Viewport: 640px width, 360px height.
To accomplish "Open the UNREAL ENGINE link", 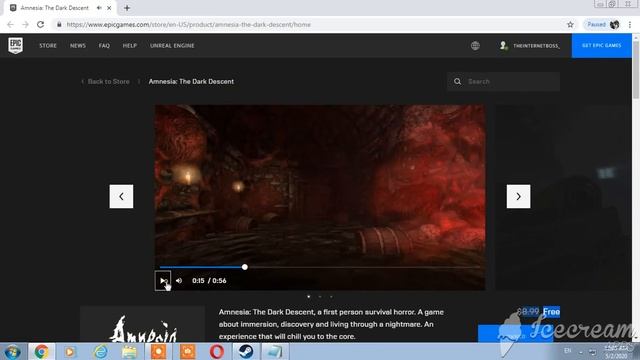I will [172, 46].
